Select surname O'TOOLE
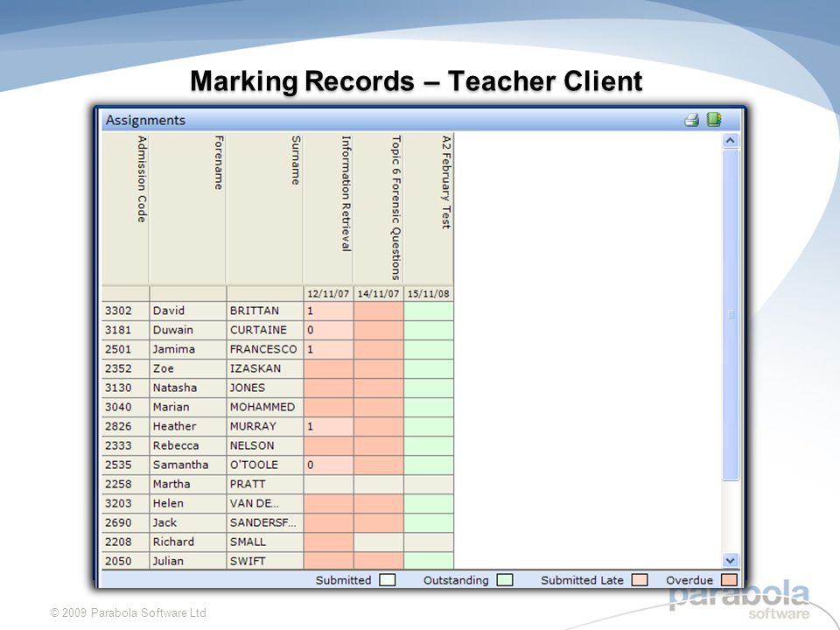The image size is (840, 630). pyautogui.click(x=265, y=465)
